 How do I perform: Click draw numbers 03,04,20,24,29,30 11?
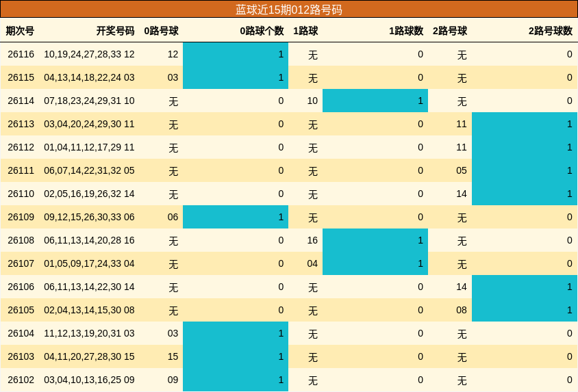(89, 124)
